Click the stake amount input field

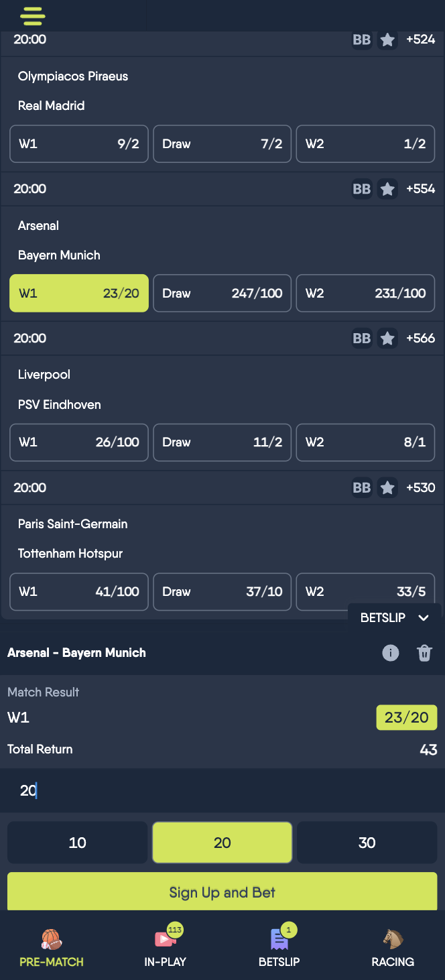coord(222,791)
